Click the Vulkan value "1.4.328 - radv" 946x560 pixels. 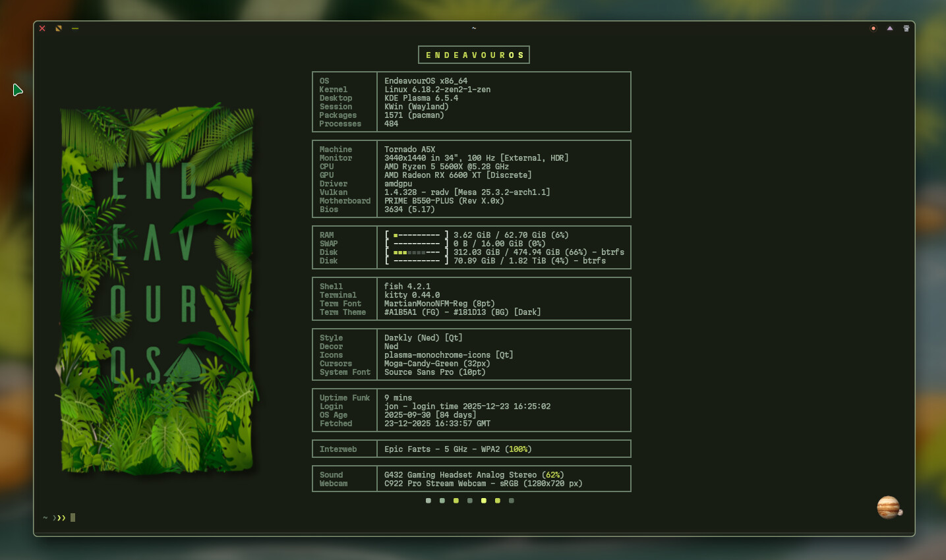[x=417, y=192]
